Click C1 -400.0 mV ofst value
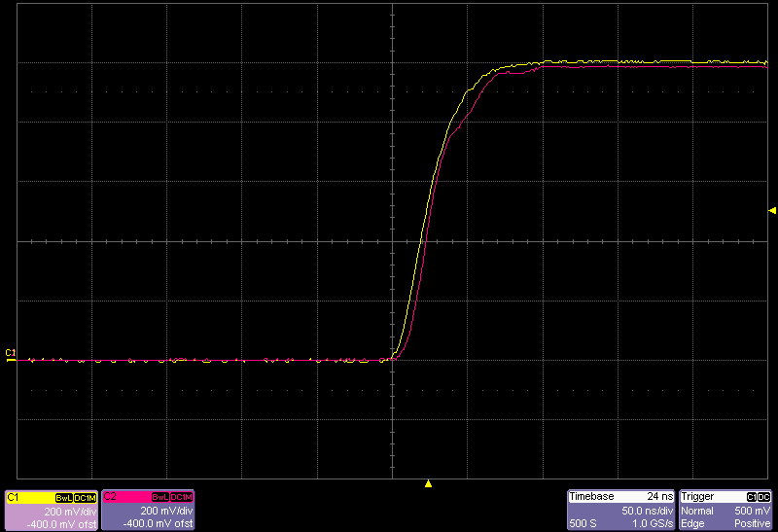778x532 pixels. click(61, 524)
